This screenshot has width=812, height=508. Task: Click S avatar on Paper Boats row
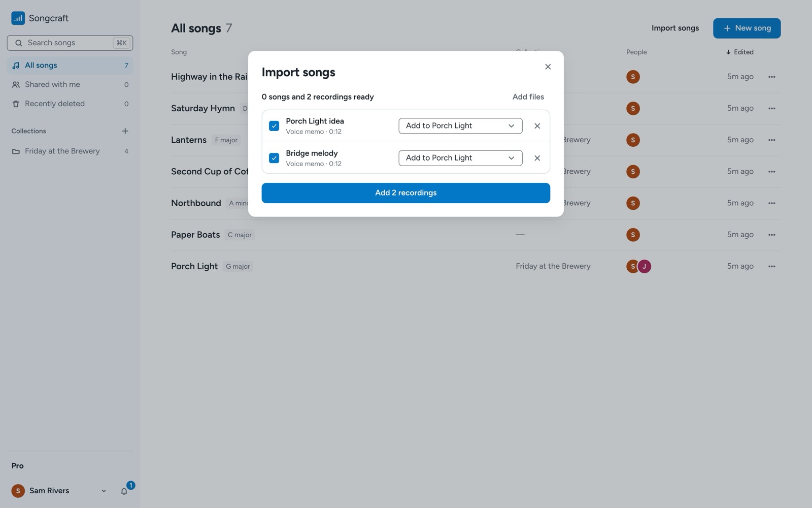pos(633,235)
